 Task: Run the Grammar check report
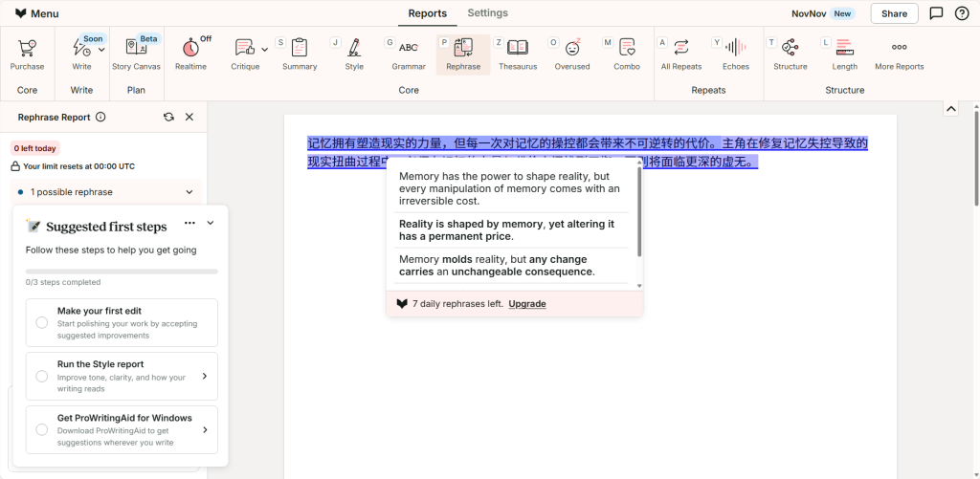[409, 54]
